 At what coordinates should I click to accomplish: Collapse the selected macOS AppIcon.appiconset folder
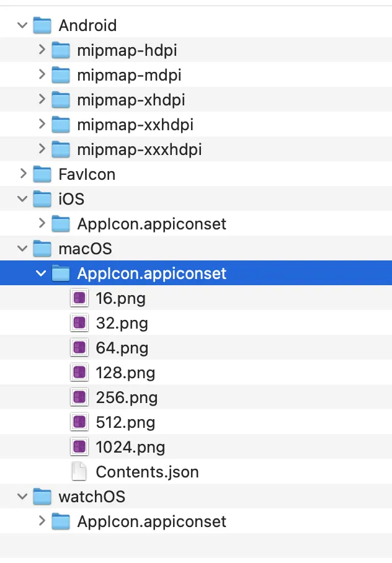pos(42,273)
